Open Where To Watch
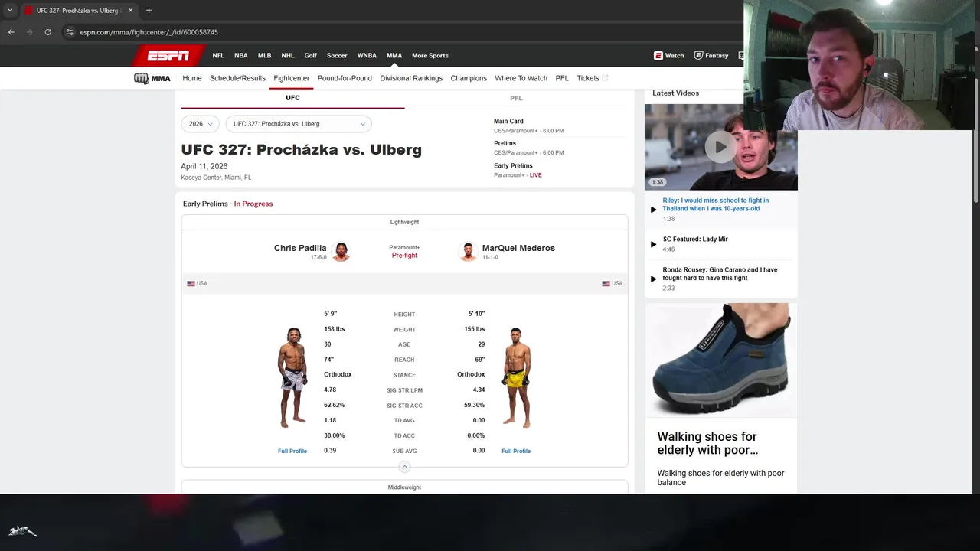This screenshot has height=551, width=980. (x=521, y=78)
